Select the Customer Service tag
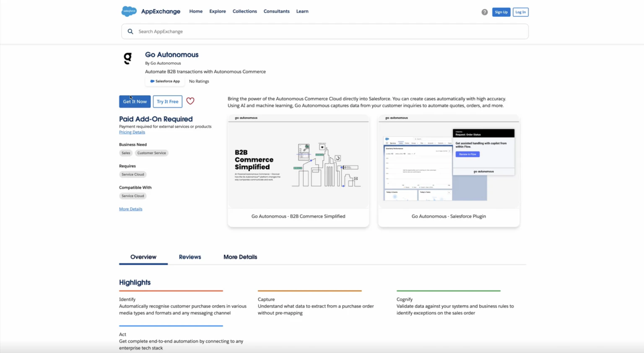The height and width of the screenshot is (353, 644). point(152,153)
